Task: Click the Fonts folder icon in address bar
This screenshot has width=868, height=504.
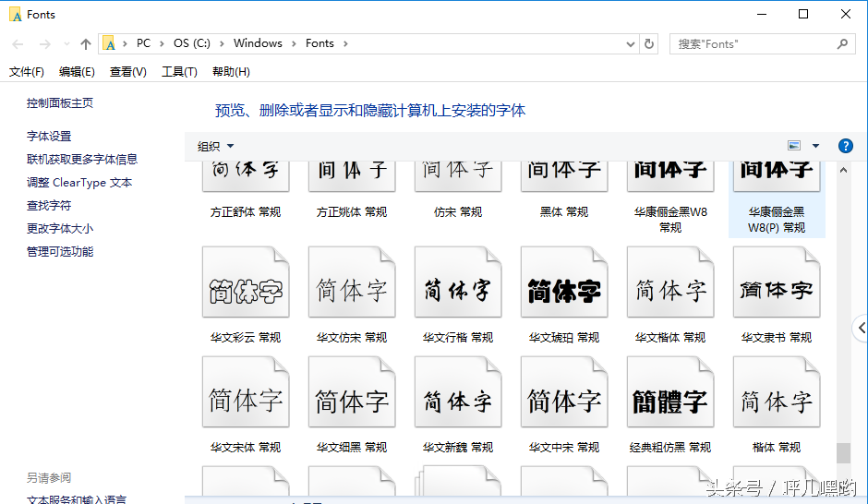Action: click(110, 43)
